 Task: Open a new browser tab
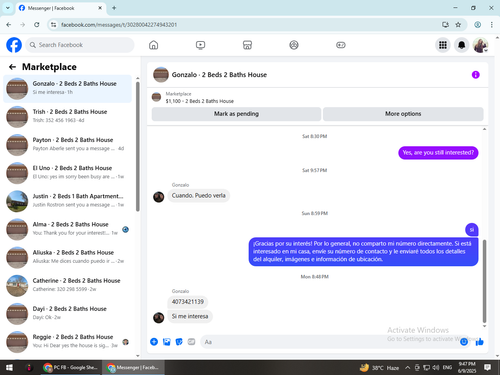(114, 8)
